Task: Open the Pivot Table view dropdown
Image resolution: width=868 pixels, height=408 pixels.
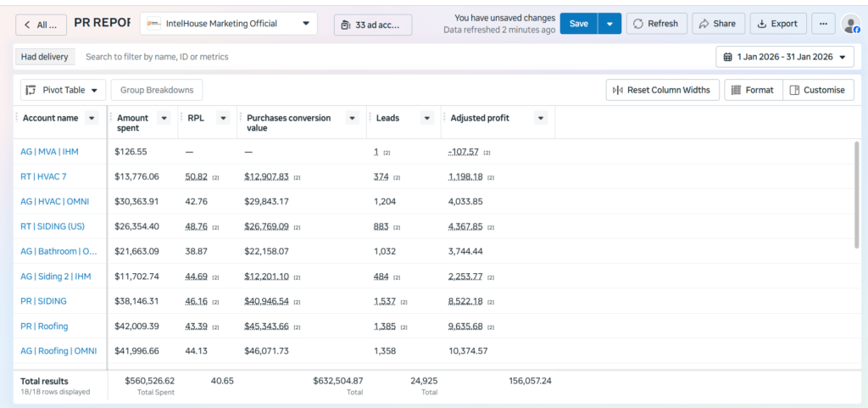Action: click(x=63, y=90)
